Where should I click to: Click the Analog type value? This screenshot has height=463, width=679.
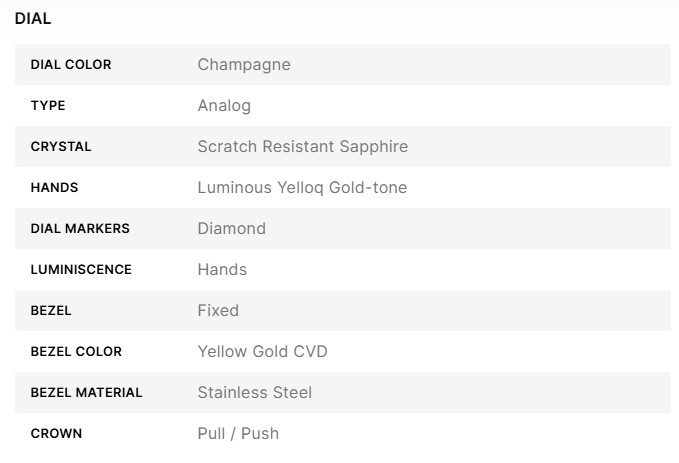(x=224, y=106)
